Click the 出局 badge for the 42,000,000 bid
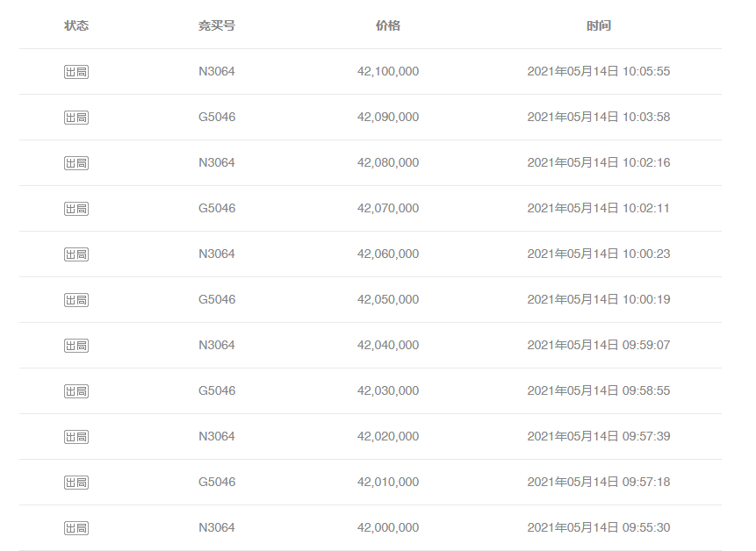This screenshot has height=551, width=756. [x=76, y=528]
